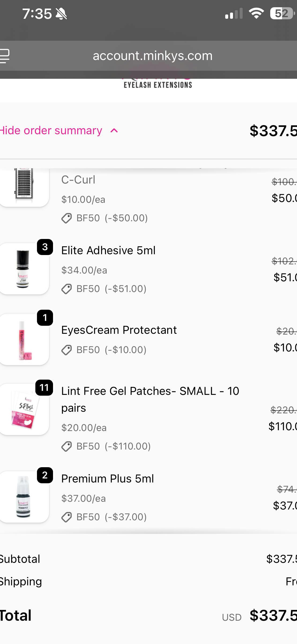Tap the account.minkys.com address bar
Viewport: 297px width, 644px height.
pyautogui.click(x=152, y=56)
